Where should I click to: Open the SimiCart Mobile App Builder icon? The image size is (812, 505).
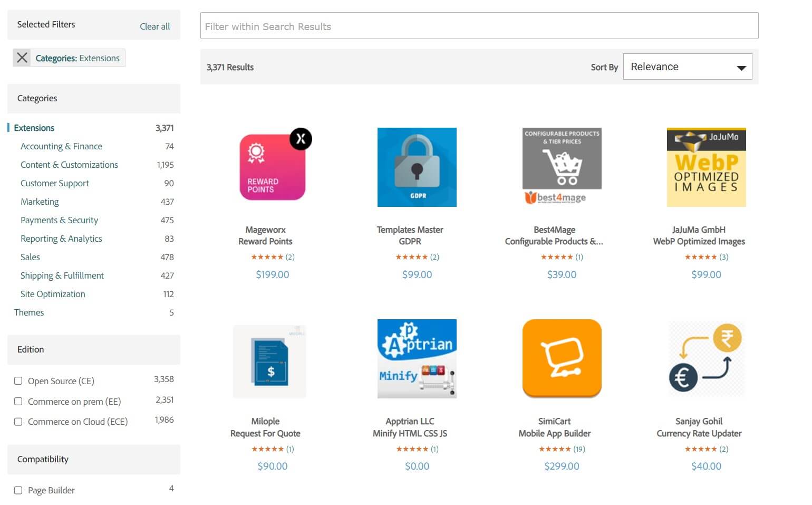pos(562,358)
